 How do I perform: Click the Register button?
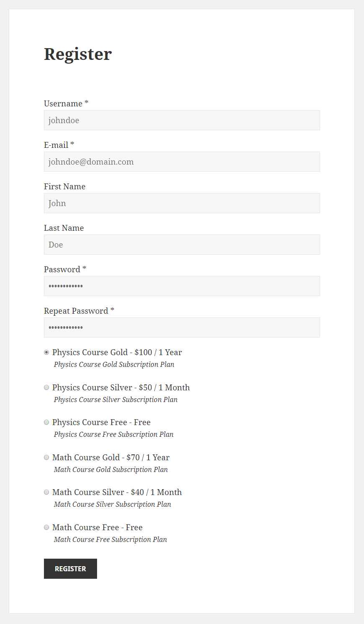(x=70, y=569)
